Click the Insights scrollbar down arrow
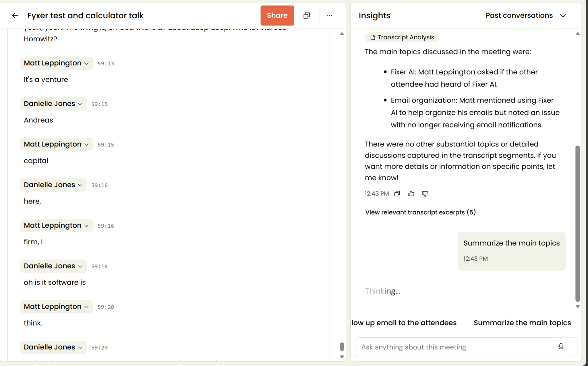Screen dimensions: 588x366 578,307
